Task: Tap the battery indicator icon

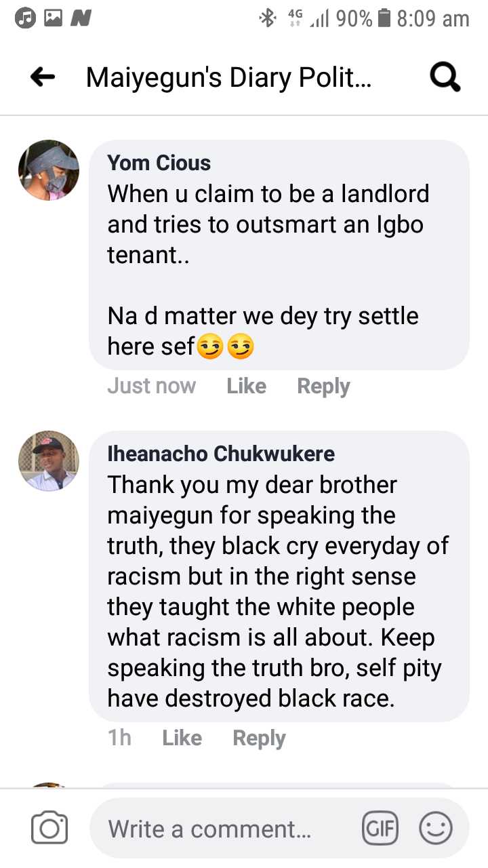Action: (x=384, y=18)
